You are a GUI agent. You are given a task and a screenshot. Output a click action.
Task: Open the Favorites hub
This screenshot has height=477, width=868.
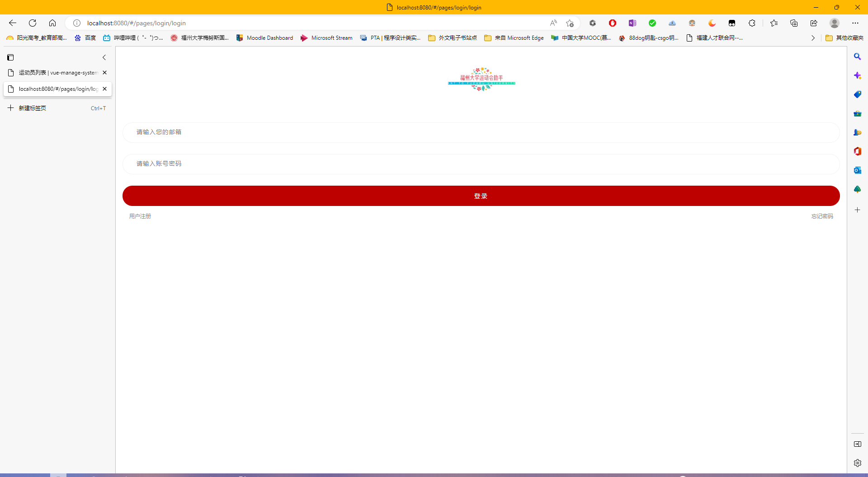[x=774, y=23]
